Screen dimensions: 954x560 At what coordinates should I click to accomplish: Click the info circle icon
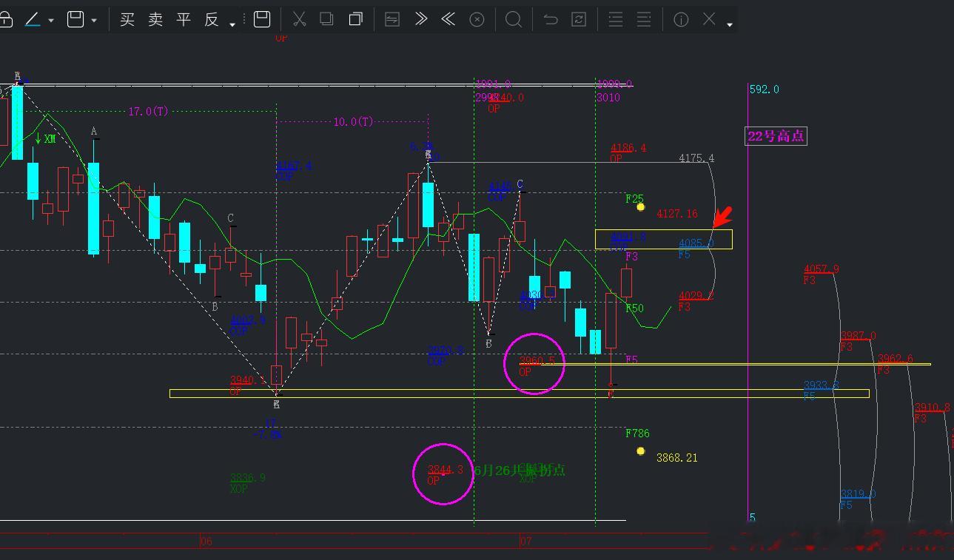coord(681,20)
